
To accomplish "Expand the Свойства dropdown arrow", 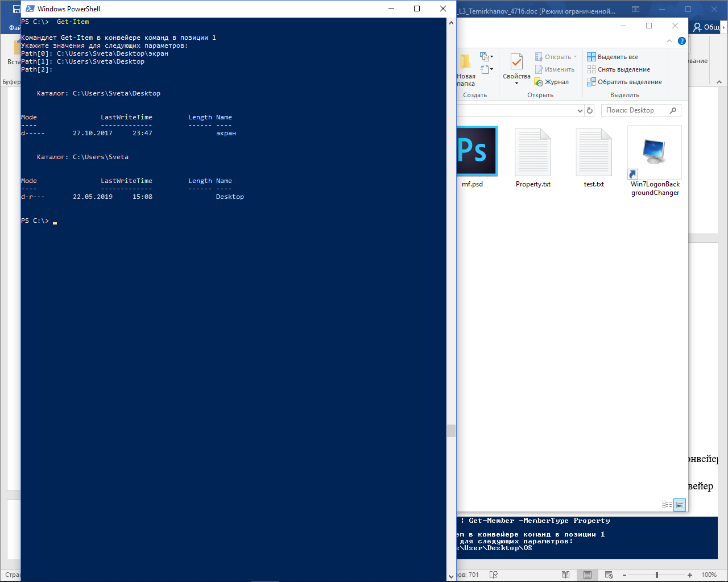I will [516, 84].
